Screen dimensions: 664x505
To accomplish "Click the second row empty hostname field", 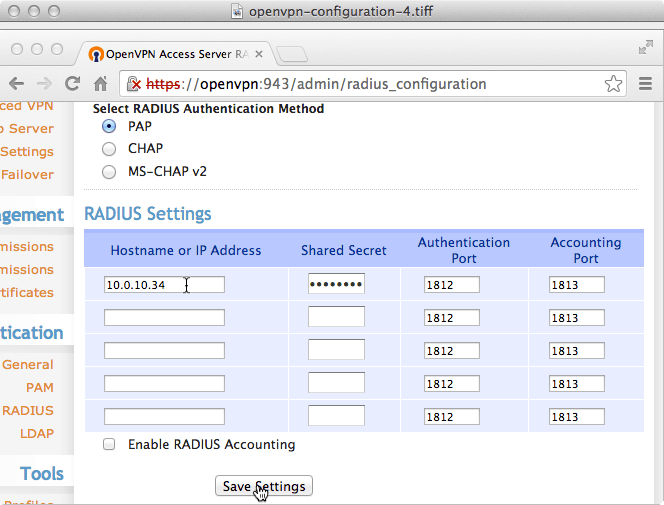I will [164, 317].
